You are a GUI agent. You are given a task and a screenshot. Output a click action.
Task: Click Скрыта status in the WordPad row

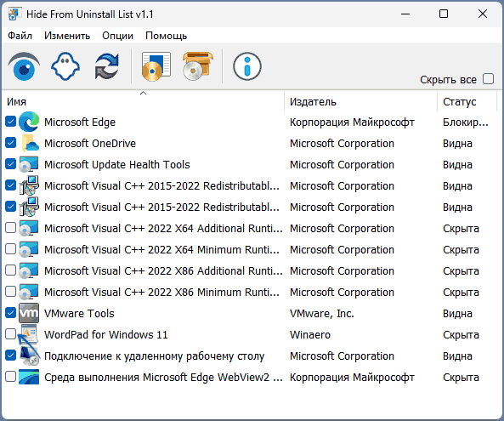[x=461, y=335]
